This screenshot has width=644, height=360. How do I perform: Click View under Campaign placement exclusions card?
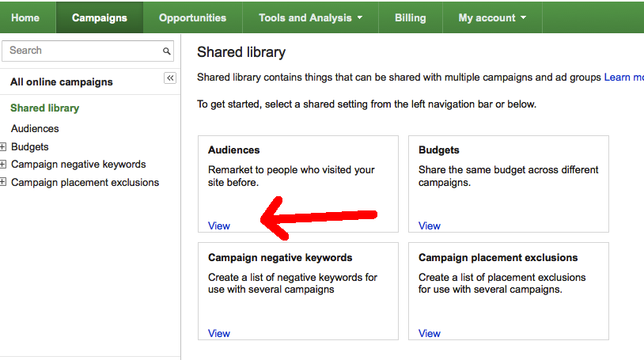coord(430,333)
